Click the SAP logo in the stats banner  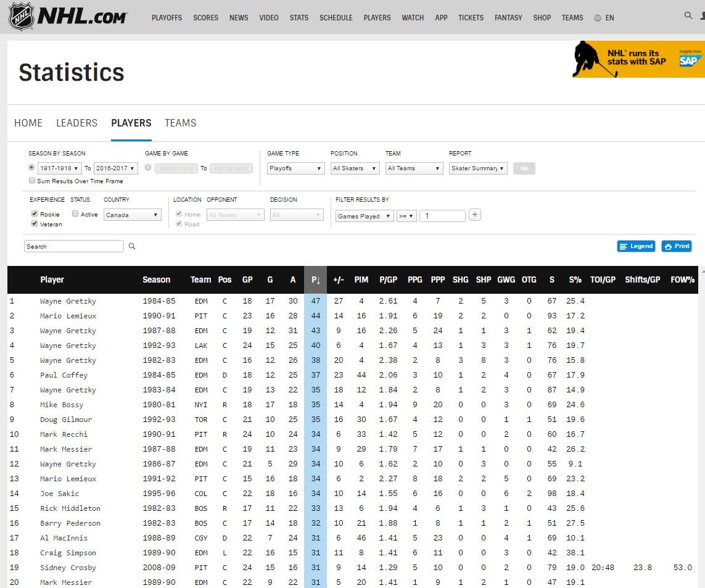coord(689,59)
